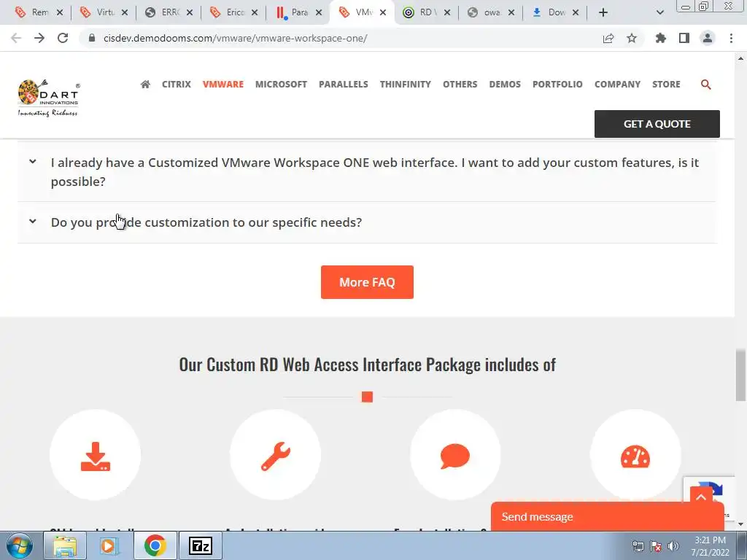Go forward using browser forward arrow
Image resolution: width=747 pixels, height=560 pixels.
(x=39, y=38)
